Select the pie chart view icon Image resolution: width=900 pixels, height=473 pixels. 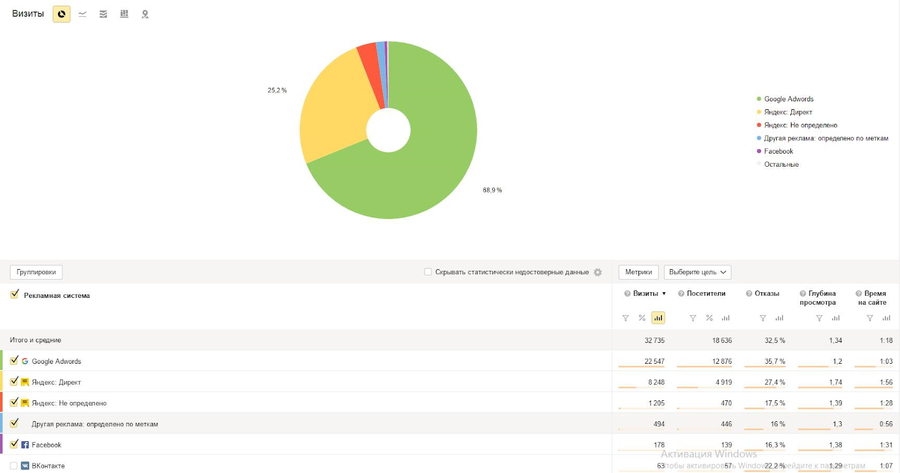coord(61,14)
